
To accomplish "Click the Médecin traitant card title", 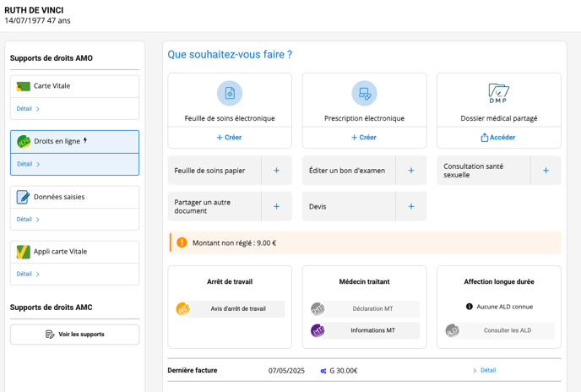I will [x=364, y=282].
